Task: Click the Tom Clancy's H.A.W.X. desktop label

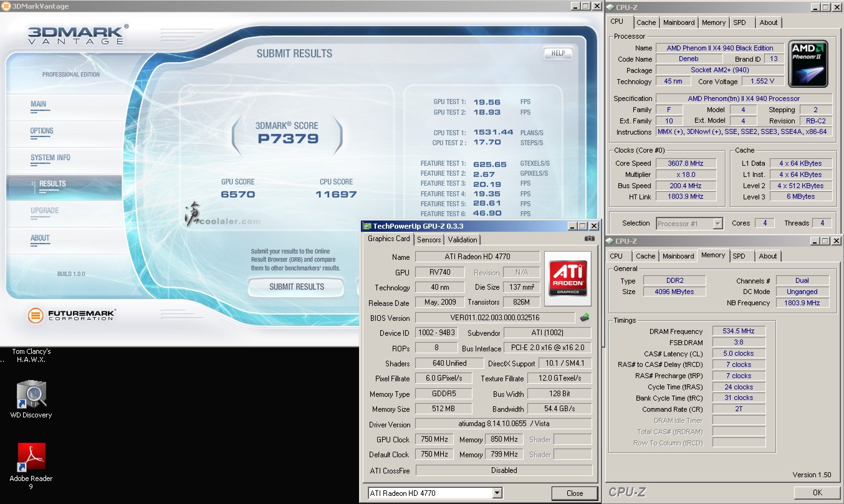Action: click(31, 356)
